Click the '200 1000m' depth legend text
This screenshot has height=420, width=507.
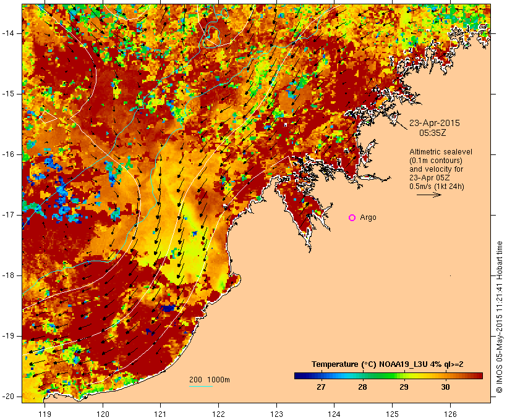(210, 380)
